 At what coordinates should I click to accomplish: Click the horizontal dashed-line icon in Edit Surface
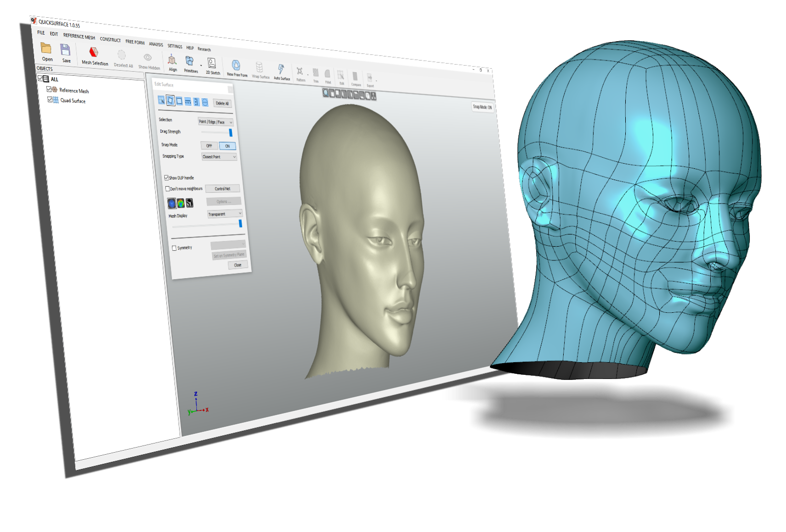[x=188, y=102]
